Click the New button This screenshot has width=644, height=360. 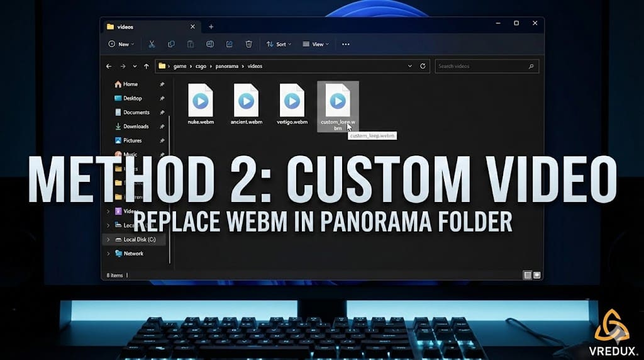tap(121, 44)
